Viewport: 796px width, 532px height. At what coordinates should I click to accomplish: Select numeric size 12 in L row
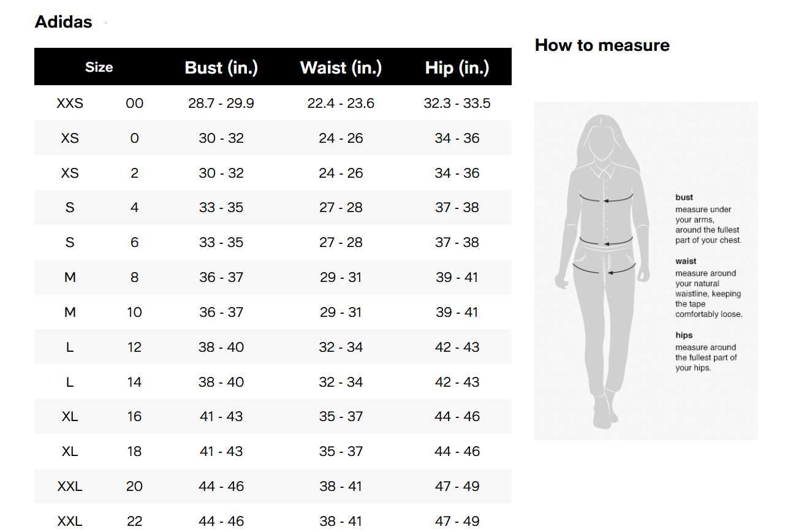pos(134,347)
